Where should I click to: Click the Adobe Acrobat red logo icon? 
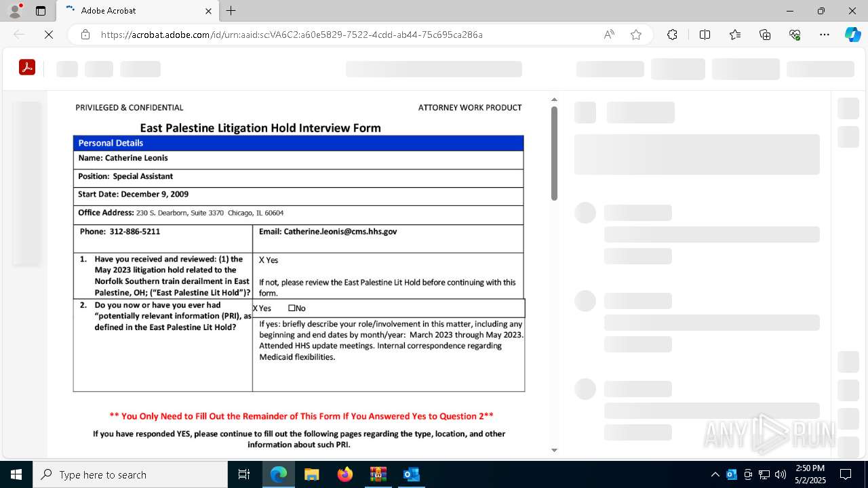pos(27,67)
